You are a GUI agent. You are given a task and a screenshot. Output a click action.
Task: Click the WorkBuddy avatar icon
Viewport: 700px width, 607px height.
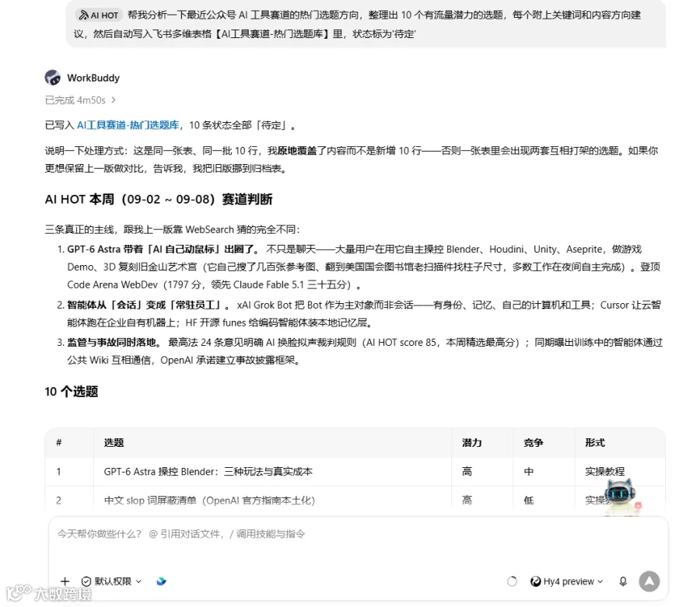coord(53,78)
